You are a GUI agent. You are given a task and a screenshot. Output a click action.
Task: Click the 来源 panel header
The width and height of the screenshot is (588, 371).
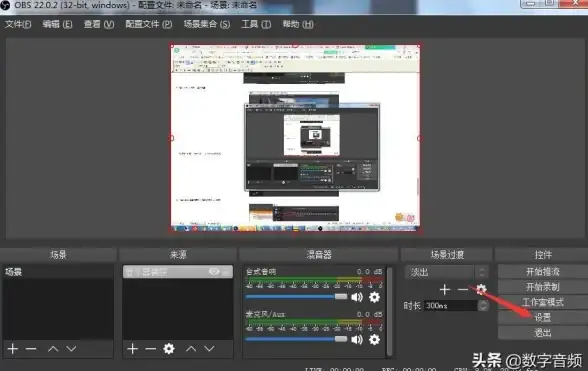178,255
